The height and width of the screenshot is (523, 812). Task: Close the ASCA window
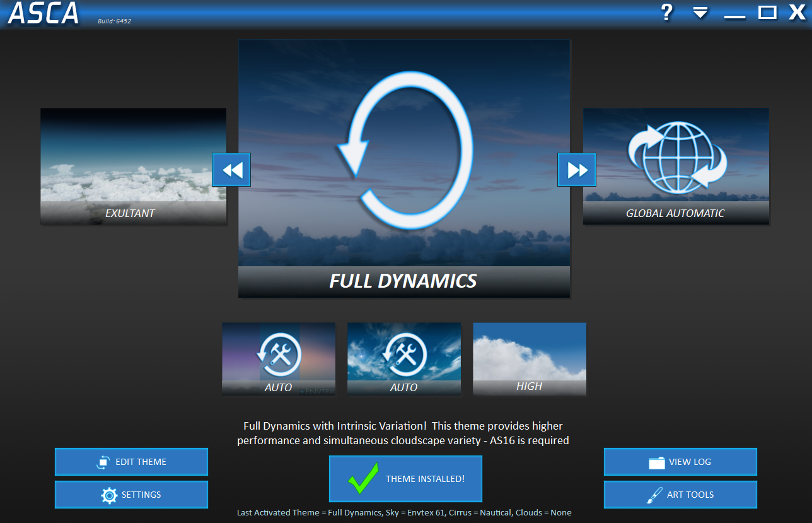coord(797,12)
